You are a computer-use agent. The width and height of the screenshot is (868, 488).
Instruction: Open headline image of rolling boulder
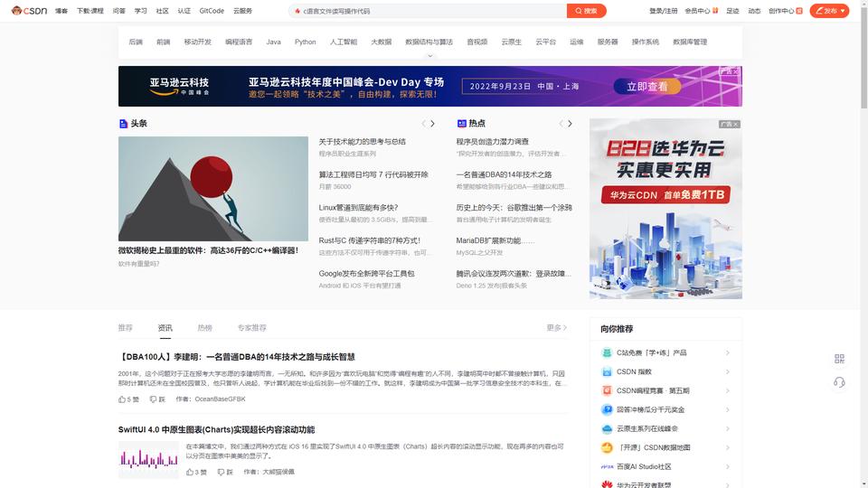point(213,189)
